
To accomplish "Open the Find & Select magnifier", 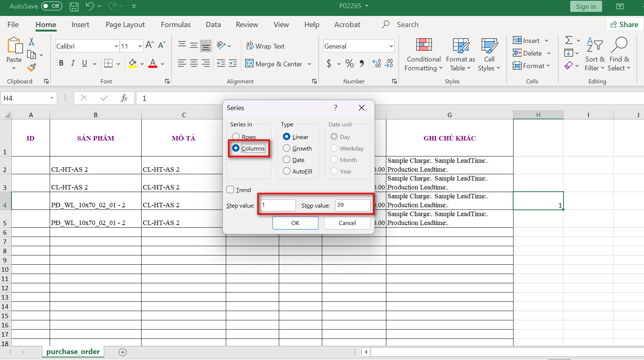I will click(619, 45).
